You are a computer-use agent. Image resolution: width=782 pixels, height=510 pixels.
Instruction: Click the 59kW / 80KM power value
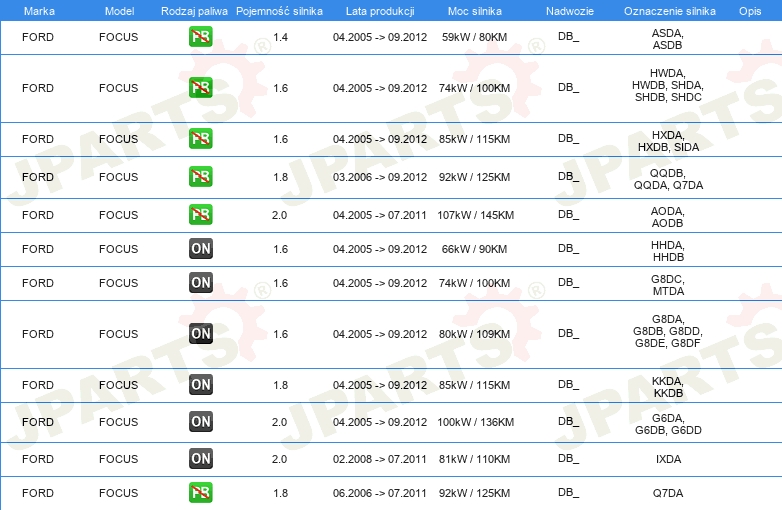click(x=474, y=37)
